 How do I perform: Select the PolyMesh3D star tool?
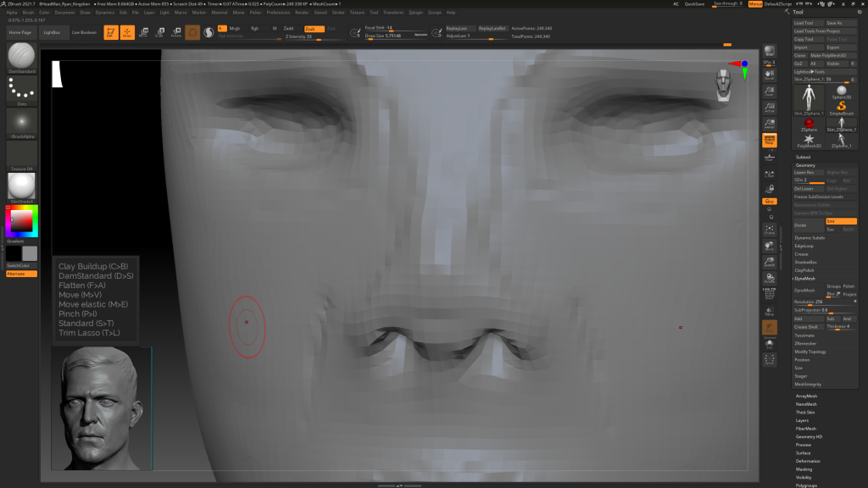coord(809,139)
